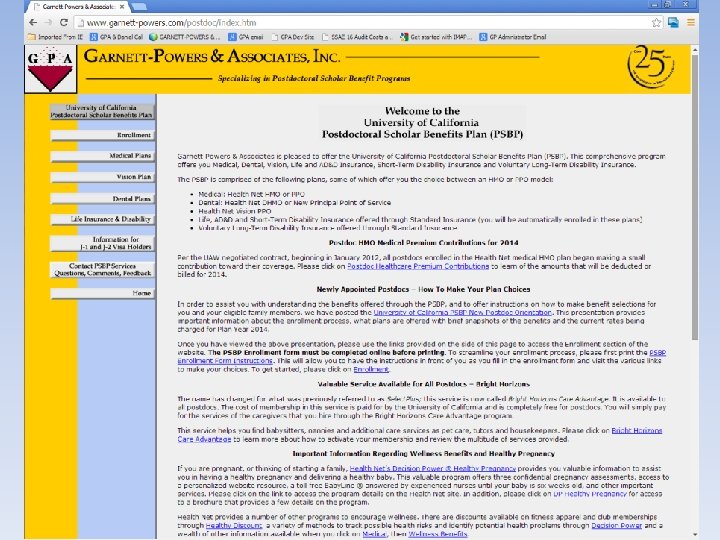Open the Enrollment sidebar button
The width and height of the screenshot is (720, 540).
click(x=102, y=135)
